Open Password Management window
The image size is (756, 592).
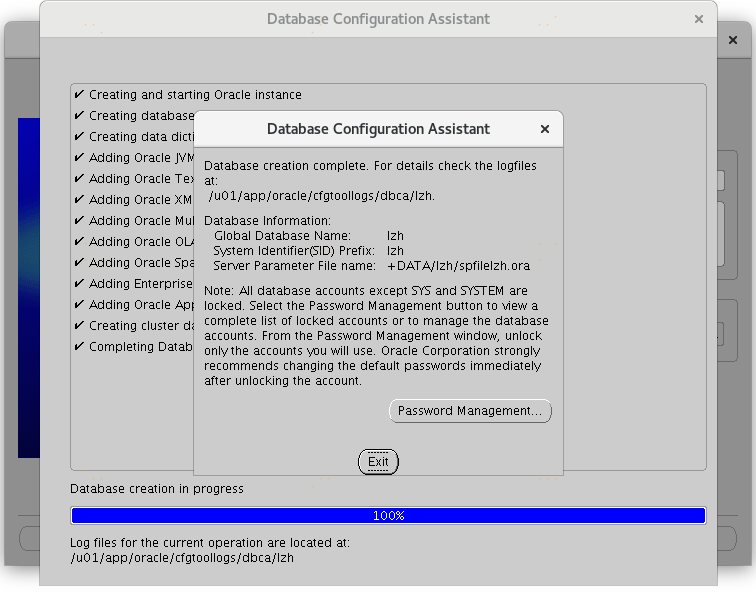point(470,411)
